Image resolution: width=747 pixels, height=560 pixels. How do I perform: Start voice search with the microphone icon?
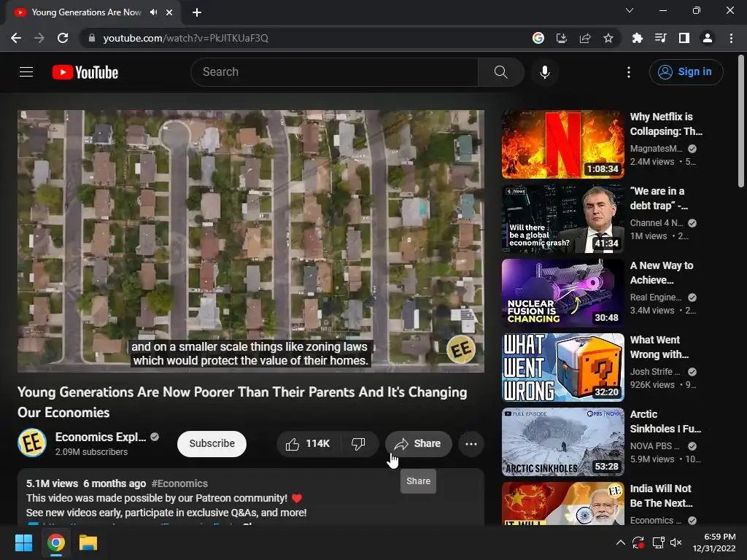pos(544,72)
